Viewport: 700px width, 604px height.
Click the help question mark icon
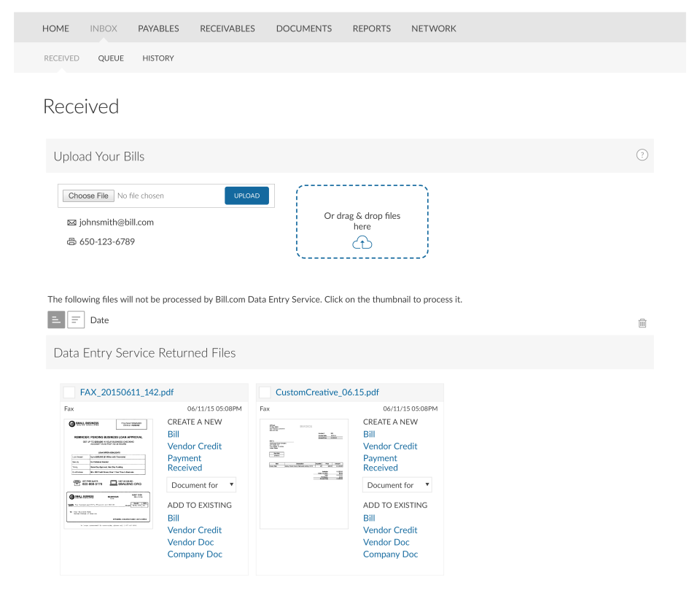[x=642, y=155]
